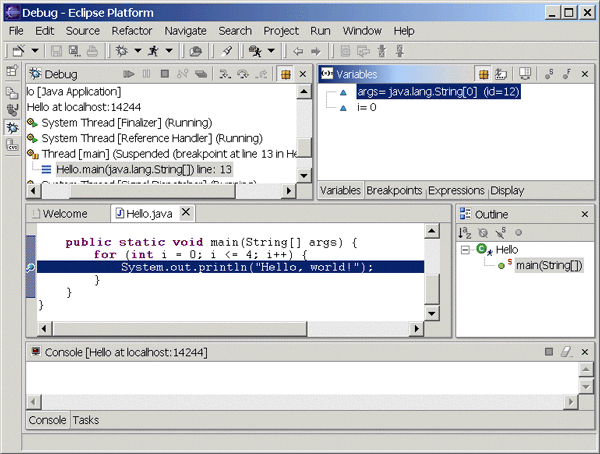Collapse the Hello class in Outline

466,249
